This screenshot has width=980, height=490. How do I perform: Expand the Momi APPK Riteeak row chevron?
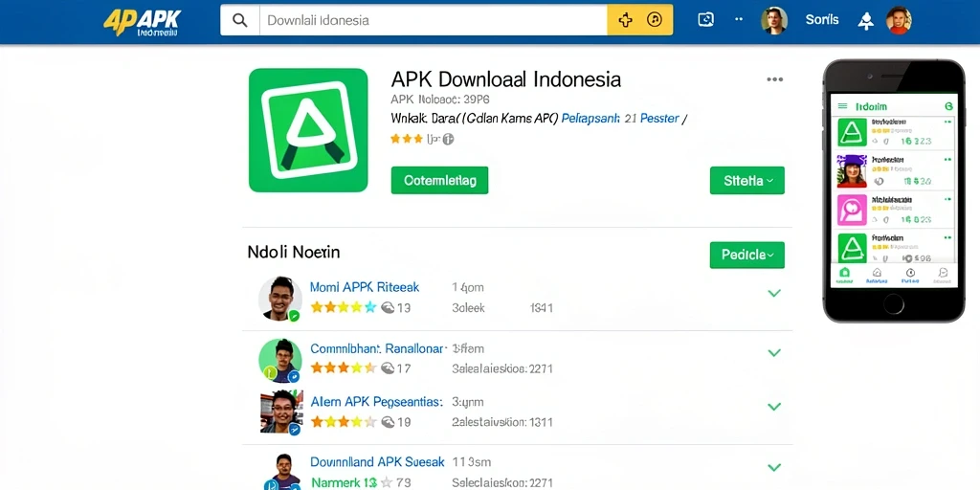coord(774,293)
